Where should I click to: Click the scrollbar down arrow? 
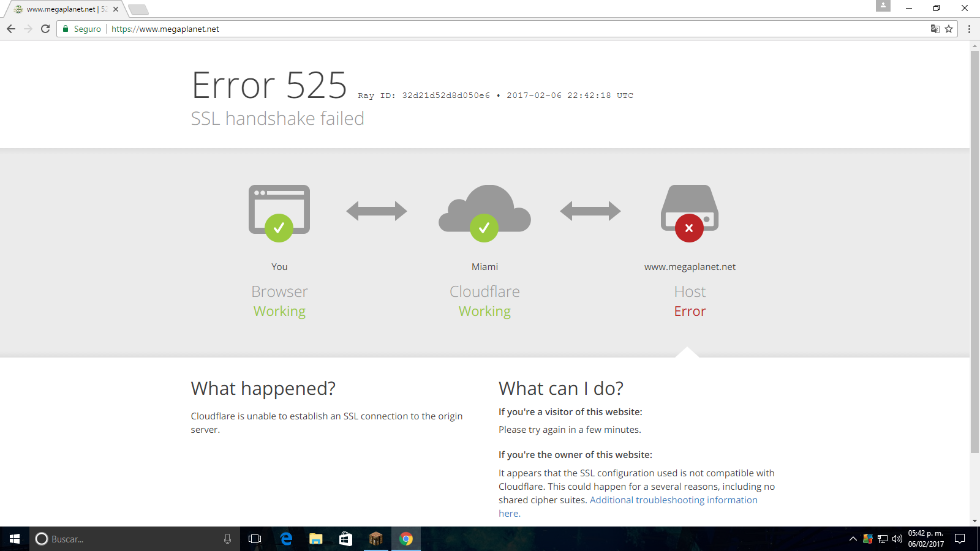[974, 521]
